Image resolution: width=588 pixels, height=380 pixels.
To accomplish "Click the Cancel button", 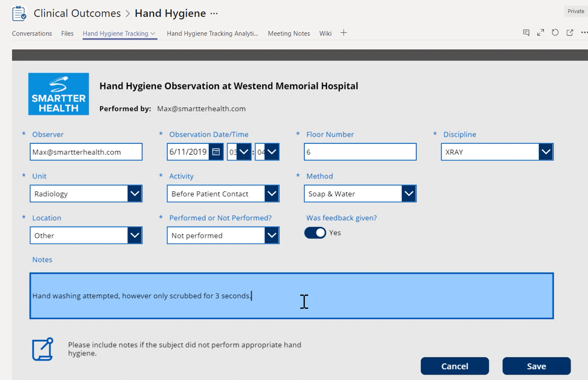I will click(454, 366).
